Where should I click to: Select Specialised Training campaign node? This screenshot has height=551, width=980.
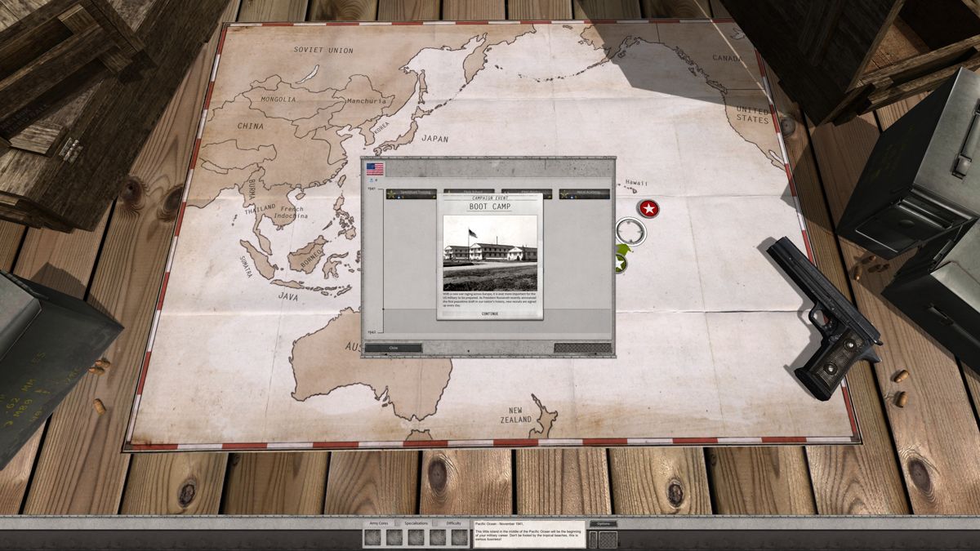click(412, 193)
